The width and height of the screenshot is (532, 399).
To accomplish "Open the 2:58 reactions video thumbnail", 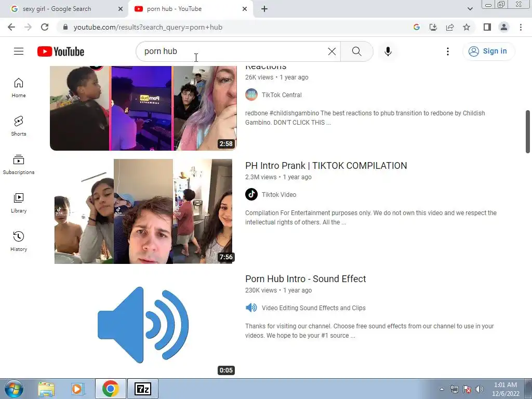I will (143, 108).
